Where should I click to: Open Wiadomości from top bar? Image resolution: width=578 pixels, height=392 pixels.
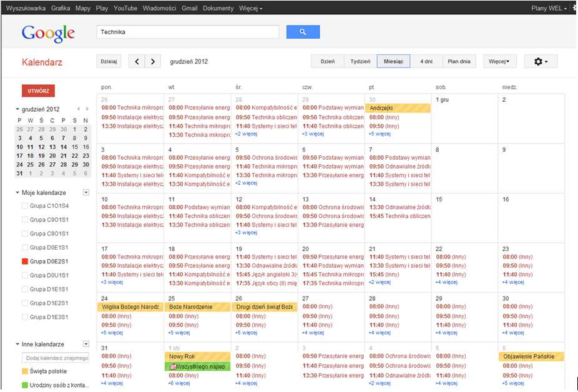coord(159,8)
